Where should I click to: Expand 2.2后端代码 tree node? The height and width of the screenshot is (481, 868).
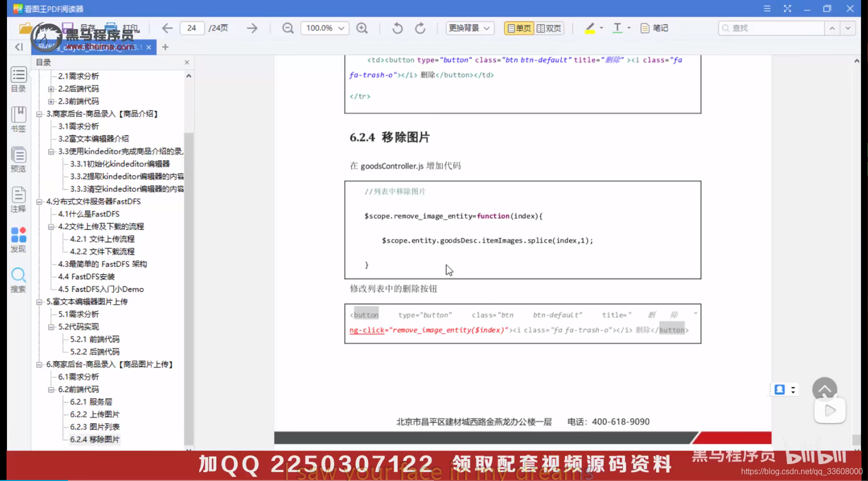click(x=51, y=89)
